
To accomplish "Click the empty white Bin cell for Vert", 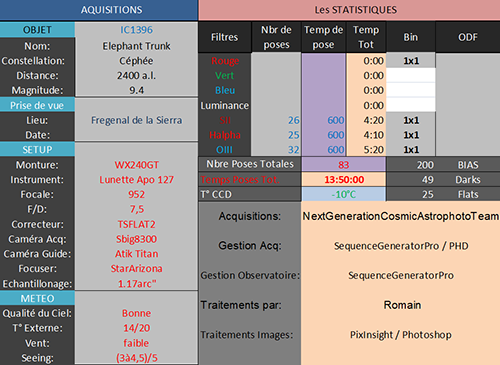I will click(x=411, y=76).
